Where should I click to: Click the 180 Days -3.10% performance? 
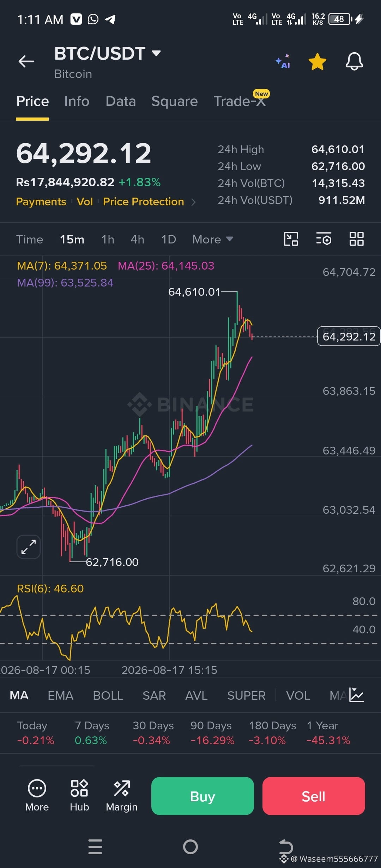click(x=272, y=733)
